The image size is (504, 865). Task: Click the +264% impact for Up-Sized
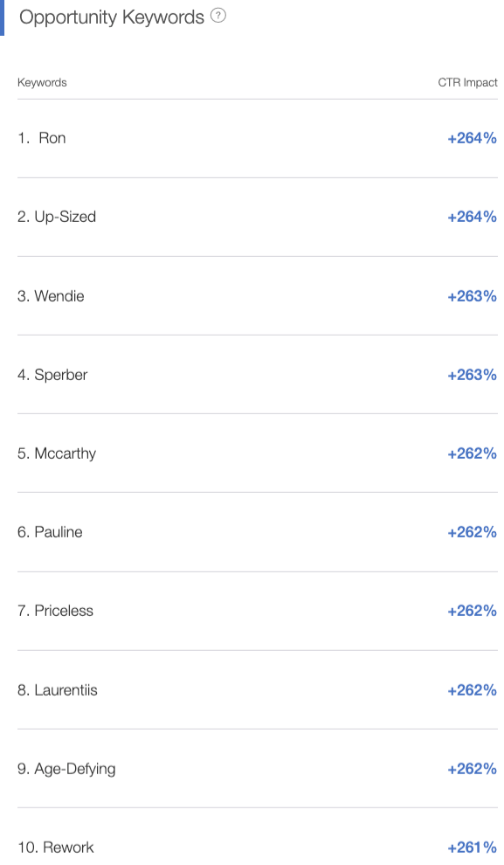472,217
